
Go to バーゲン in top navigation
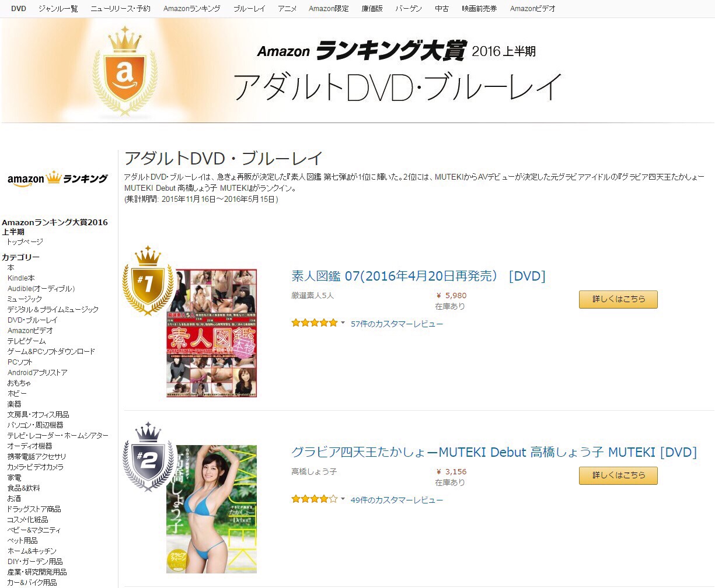tap(409, 9)
